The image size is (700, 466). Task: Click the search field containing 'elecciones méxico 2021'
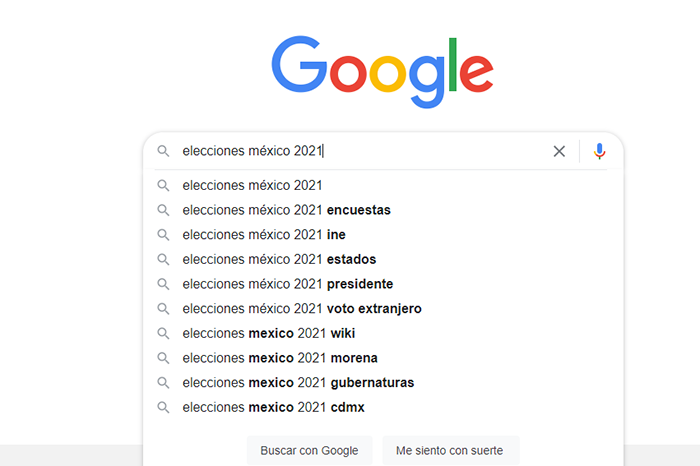click(x=360, y=151)
